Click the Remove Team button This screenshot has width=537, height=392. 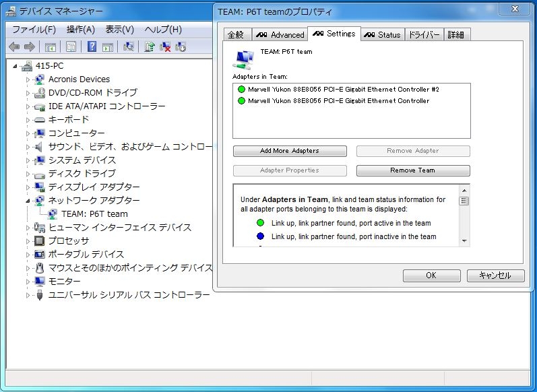click(413, 170)
